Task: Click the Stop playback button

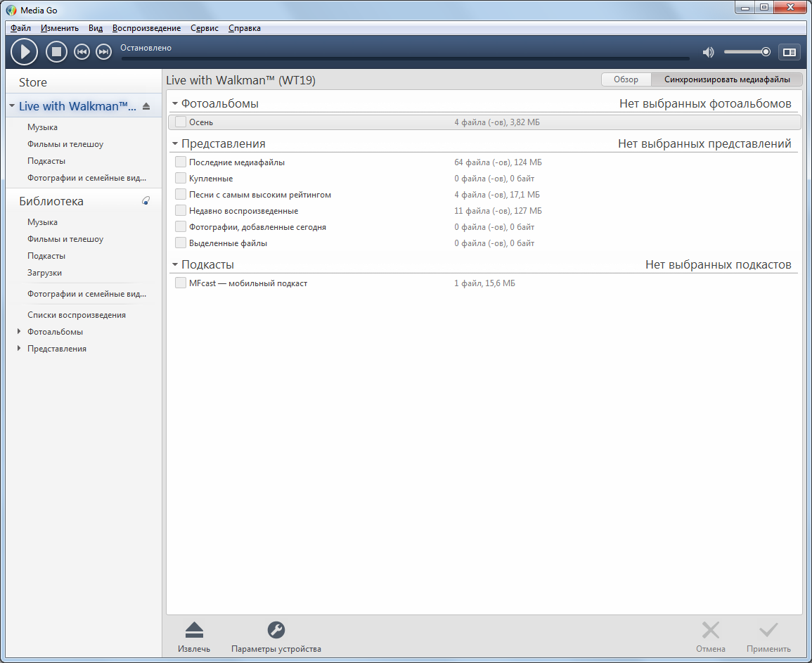Action: coord(56,52)
